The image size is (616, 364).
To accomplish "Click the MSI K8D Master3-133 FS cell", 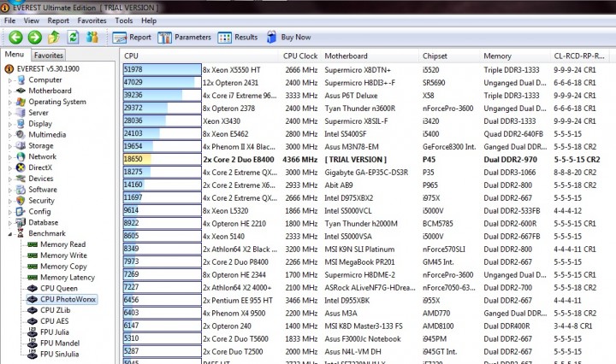I will (x=364, y=326).
